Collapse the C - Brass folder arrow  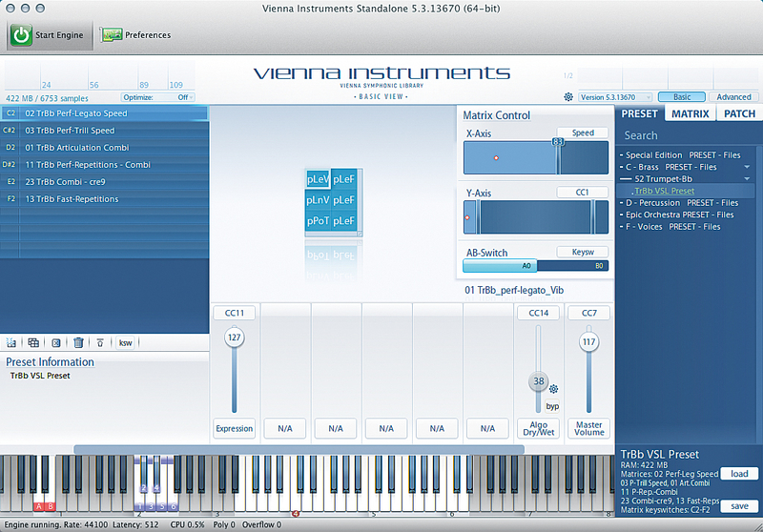tap(747, 167)
